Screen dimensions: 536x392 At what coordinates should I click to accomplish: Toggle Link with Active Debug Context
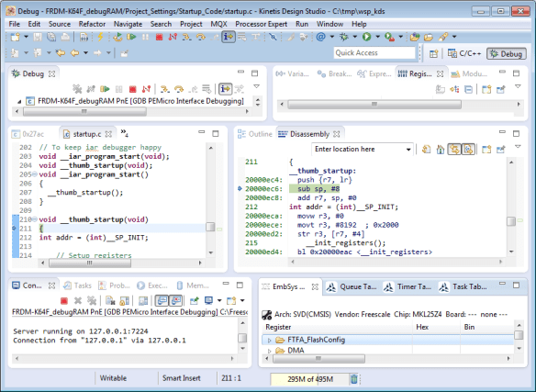(454, 150)
